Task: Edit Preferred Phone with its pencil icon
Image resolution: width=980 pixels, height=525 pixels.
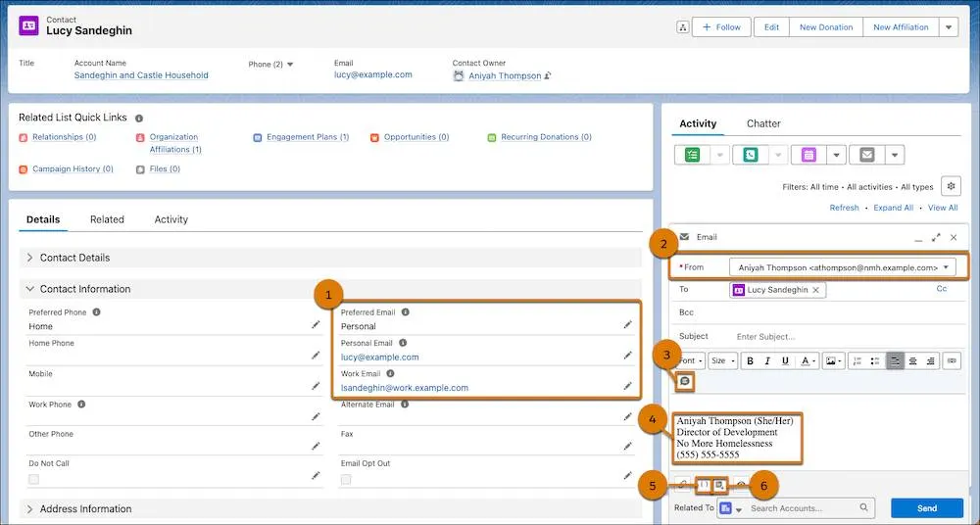Action: [x=316, y=325]
